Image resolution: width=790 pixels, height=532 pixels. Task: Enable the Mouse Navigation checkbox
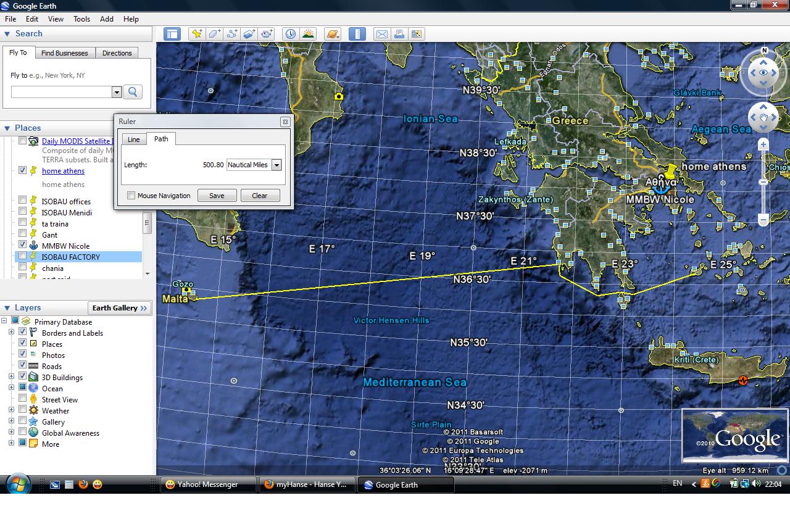[x=131, y=196]
